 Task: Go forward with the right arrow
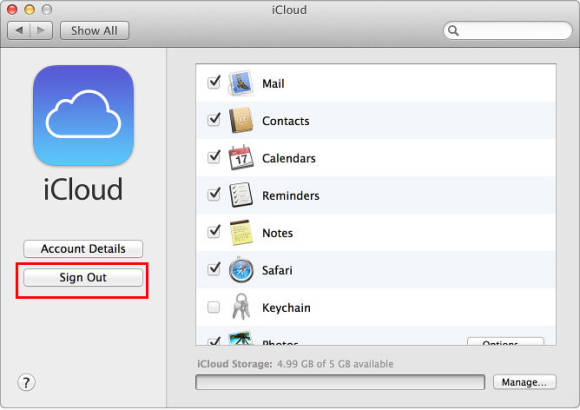pos(41,30)
